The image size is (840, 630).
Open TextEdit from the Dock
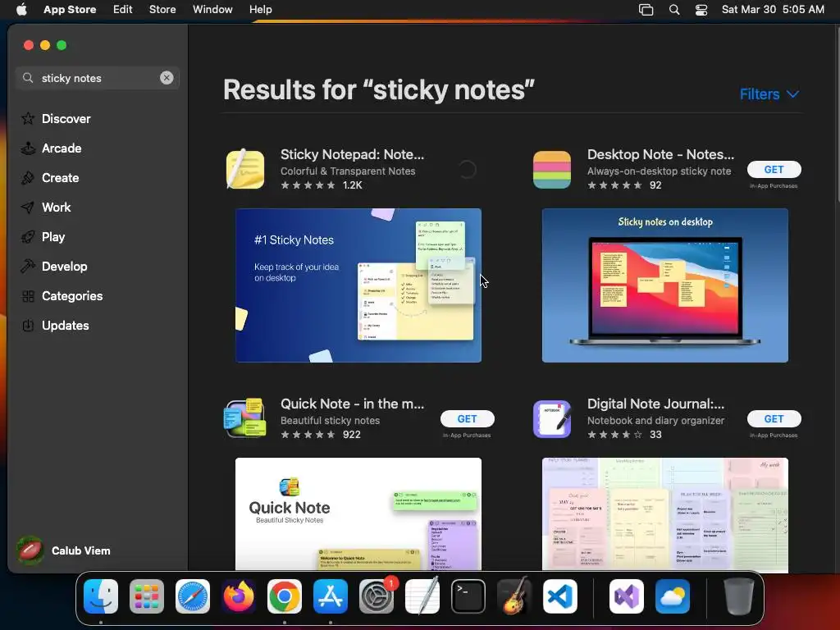coord(422,596)
